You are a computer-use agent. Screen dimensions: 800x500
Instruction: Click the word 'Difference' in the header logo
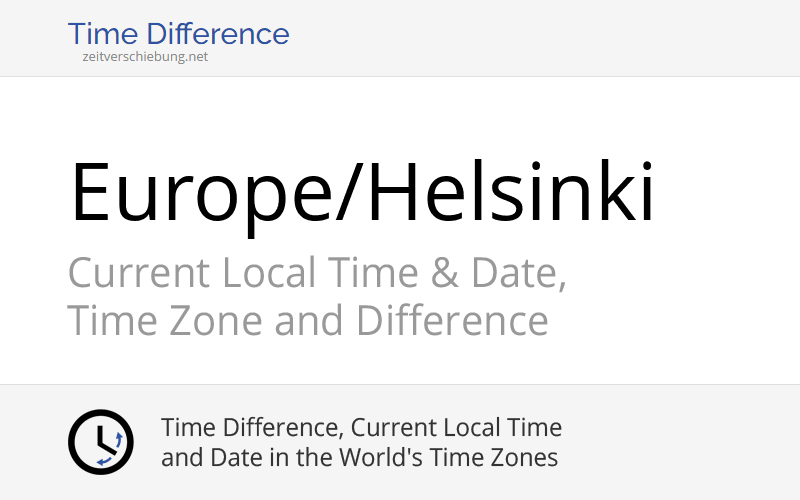pos(218,34)
